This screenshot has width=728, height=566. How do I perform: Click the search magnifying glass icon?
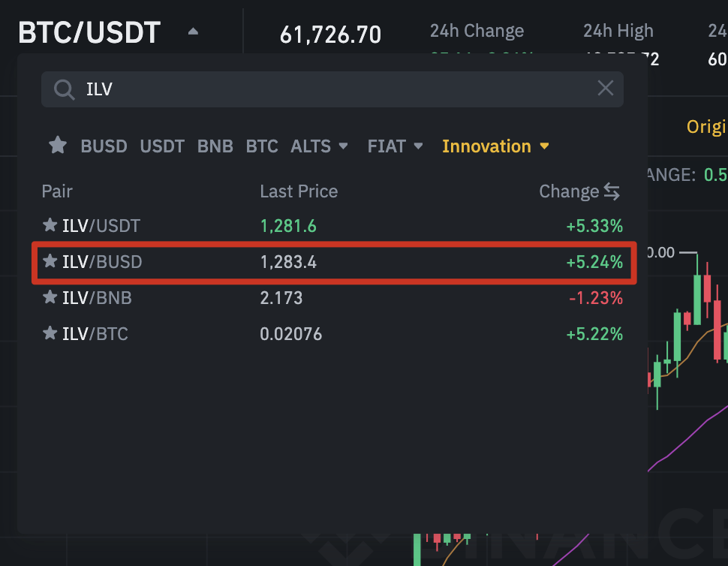point(64,89)
